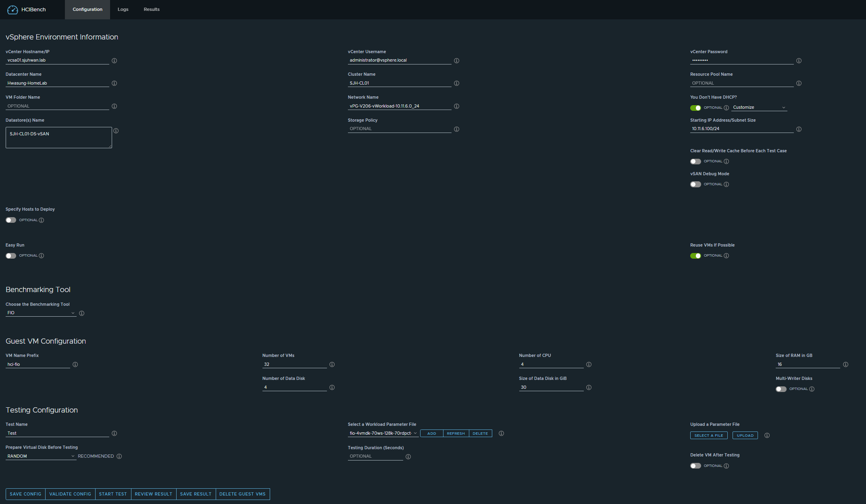Turn on vSAN Debug Mode switch
The height and width of the screenshot is (504, 866).
(695, 185)
